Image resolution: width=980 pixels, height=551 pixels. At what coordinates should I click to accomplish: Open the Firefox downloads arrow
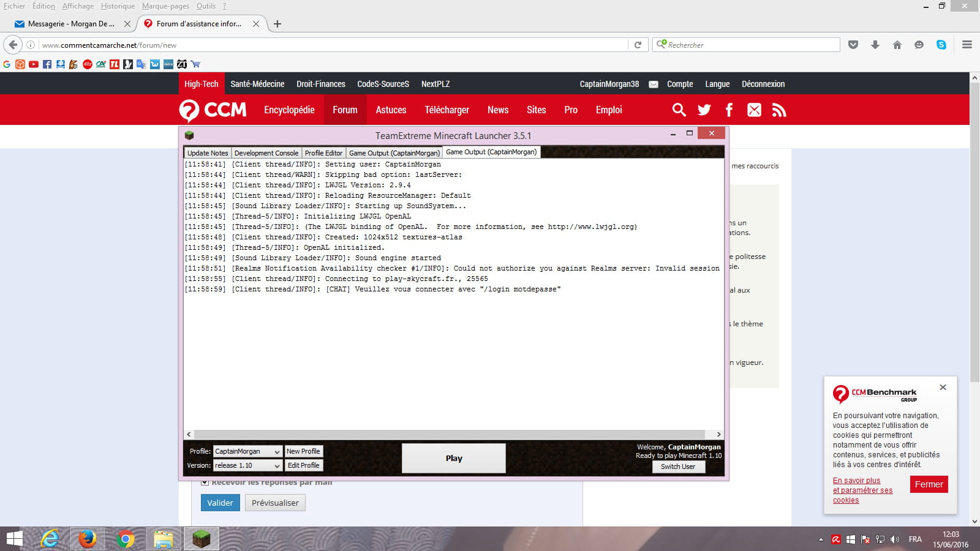coord(875,45)
